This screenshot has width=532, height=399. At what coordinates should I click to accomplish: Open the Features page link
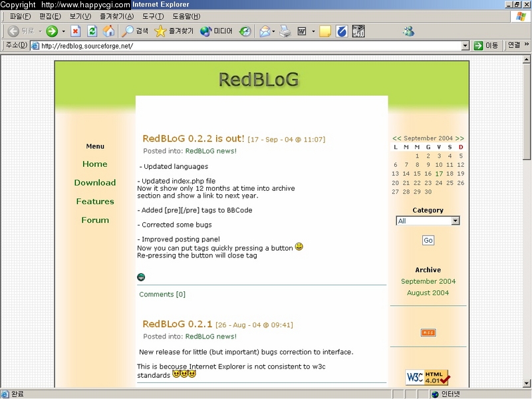[x=95, y=201]
